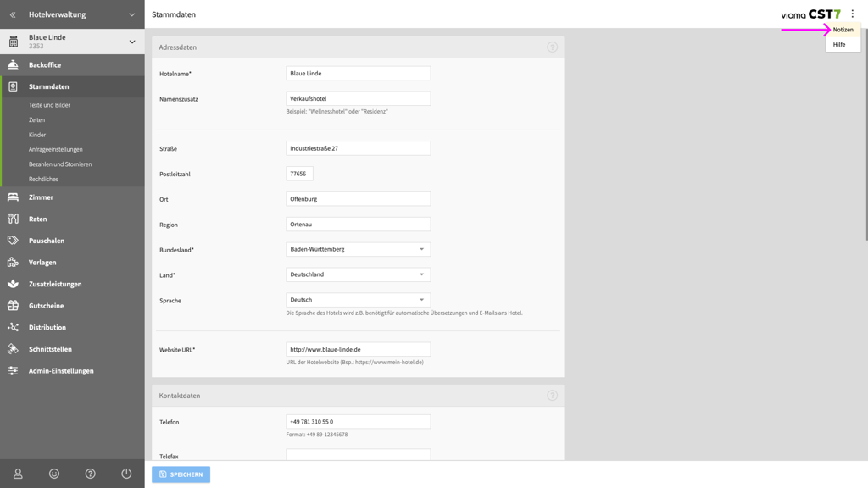Viewport: 868px width, 488px height.
Task: Open the Sprache dropdown
Action: point(358,300)
